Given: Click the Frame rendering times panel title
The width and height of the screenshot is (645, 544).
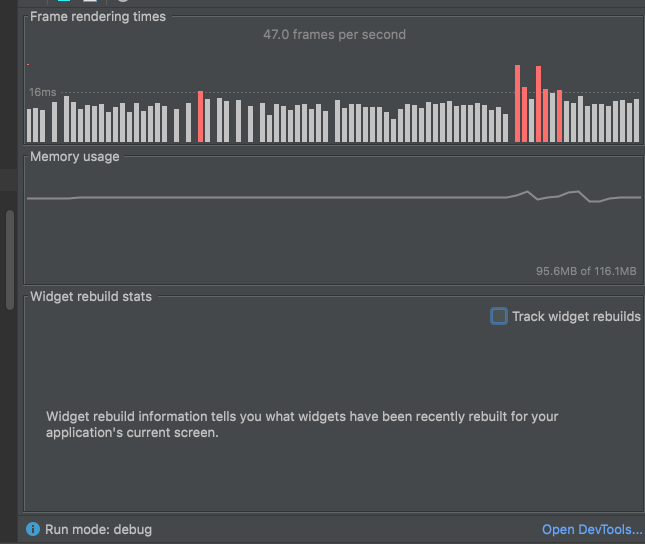Looking at the screenshot, I should (x=98, y=16).
